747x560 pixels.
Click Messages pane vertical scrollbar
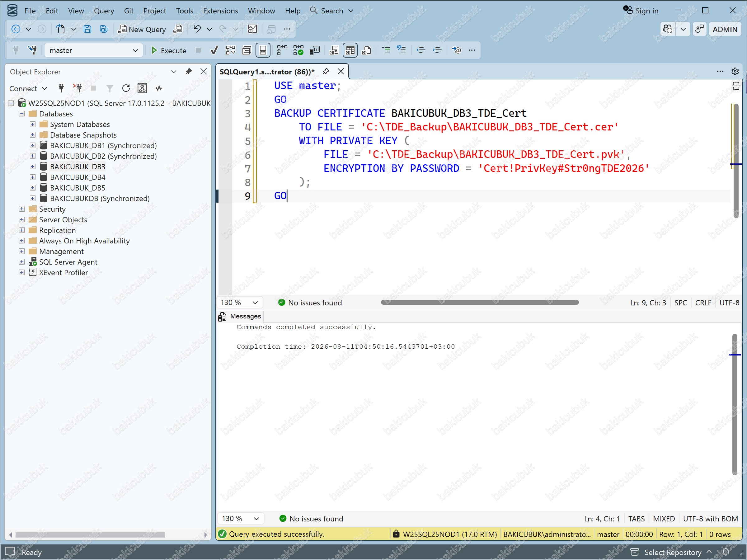coord(735,405)
